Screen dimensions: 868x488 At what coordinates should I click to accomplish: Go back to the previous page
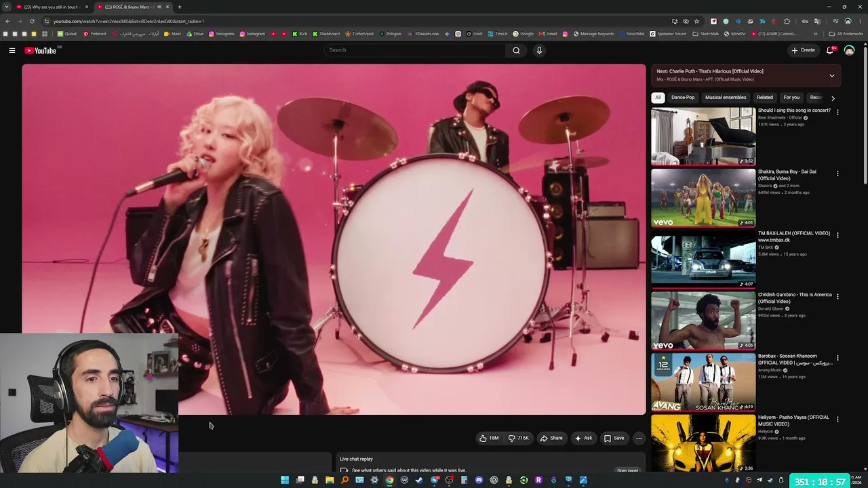pos(7,21)
